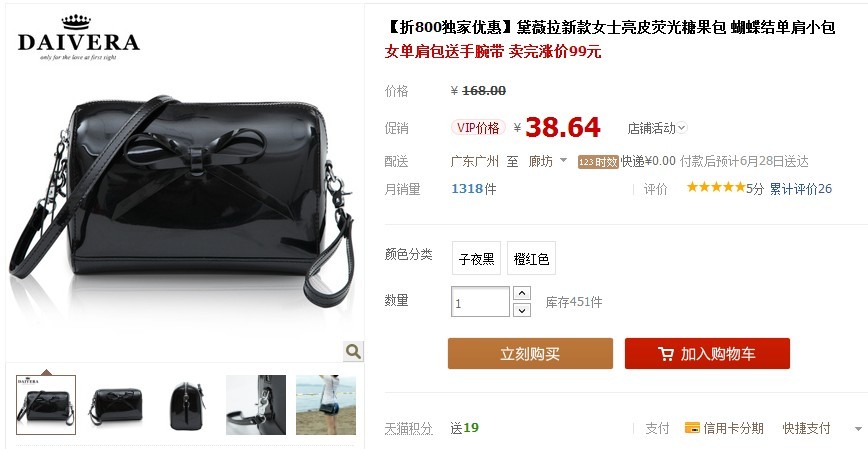Image resolution: width=868 pixels, height=449 pixels.
Task: Increase quantity with the up arrow
Action: tap(521, 293)
